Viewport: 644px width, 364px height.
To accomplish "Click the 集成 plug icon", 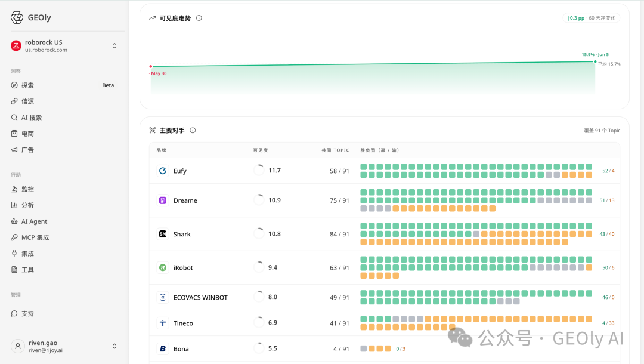I will [14, 254].
